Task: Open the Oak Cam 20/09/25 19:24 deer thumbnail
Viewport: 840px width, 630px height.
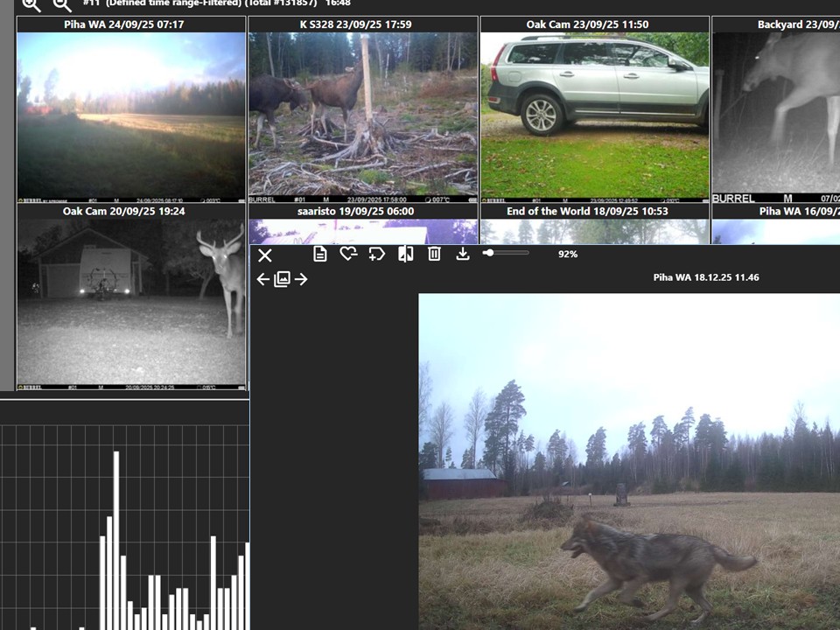Action: tap(131, 304)
